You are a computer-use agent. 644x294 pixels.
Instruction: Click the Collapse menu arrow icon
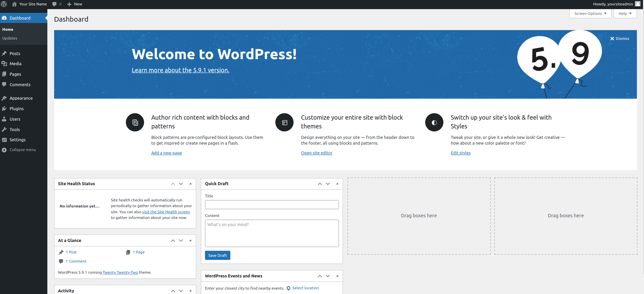4,150
